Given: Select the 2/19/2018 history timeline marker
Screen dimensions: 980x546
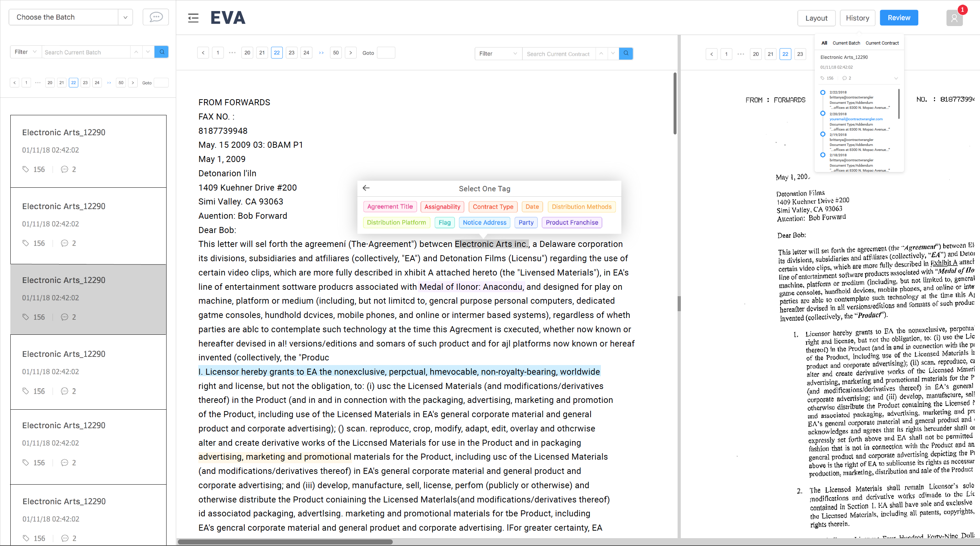Looking at the screenshot, I should [x=822, y=134].
